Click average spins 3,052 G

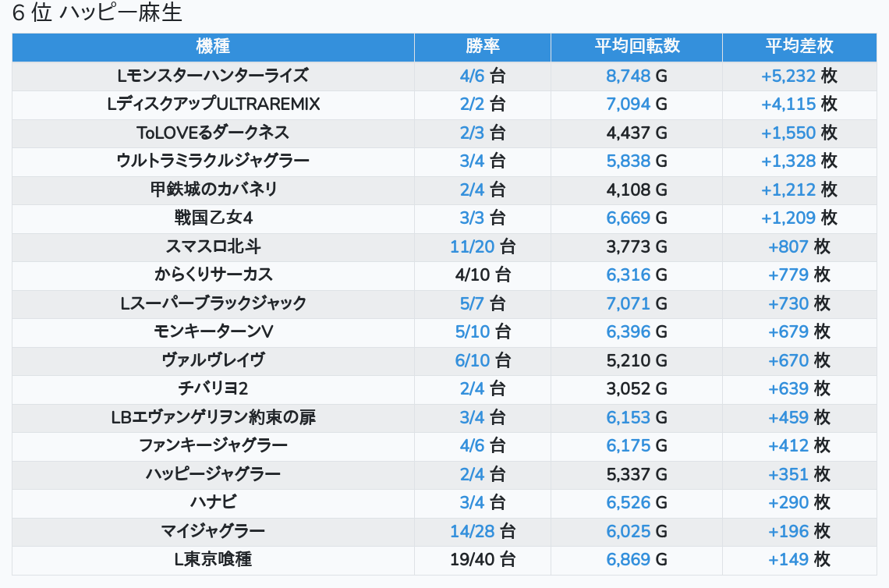636,388
